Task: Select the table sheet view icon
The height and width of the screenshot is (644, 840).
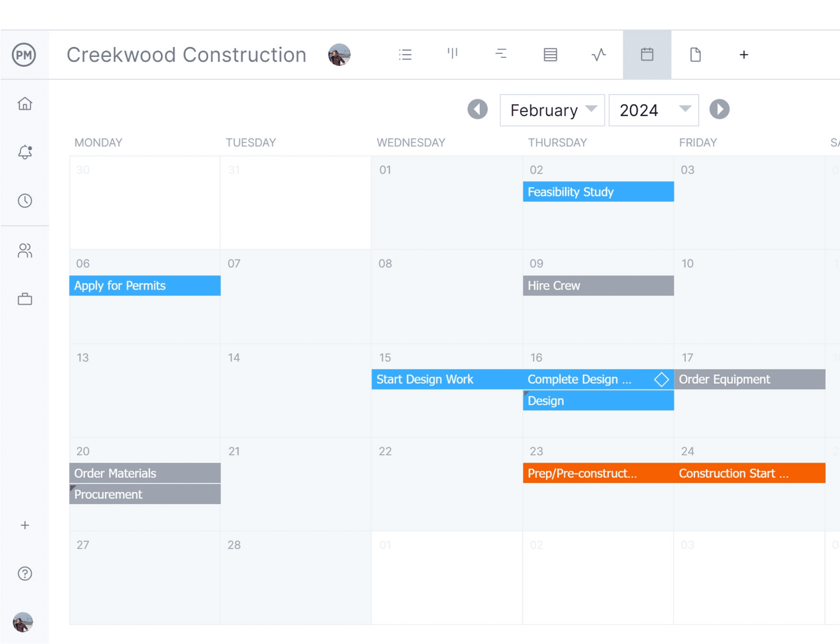Action: coord(550,55)
